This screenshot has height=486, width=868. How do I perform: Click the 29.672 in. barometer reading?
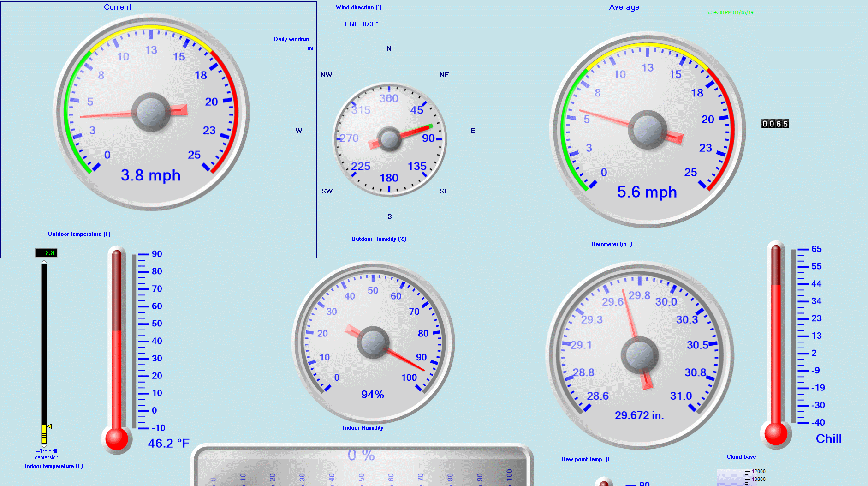[639, 415]
